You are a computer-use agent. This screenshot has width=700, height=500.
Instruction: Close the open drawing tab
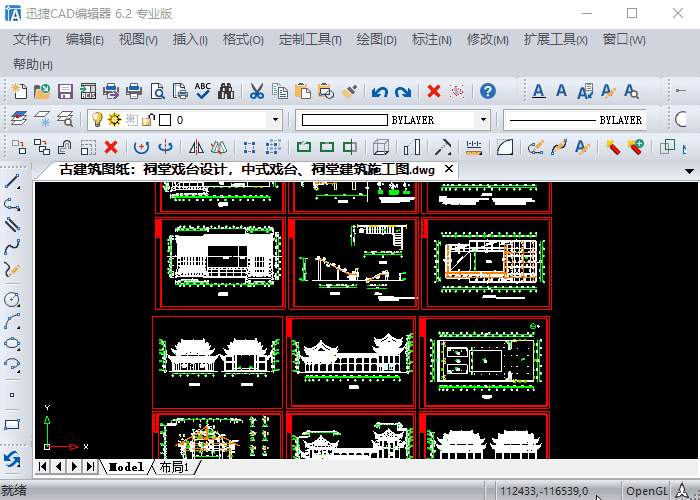(x=449, y=169)
